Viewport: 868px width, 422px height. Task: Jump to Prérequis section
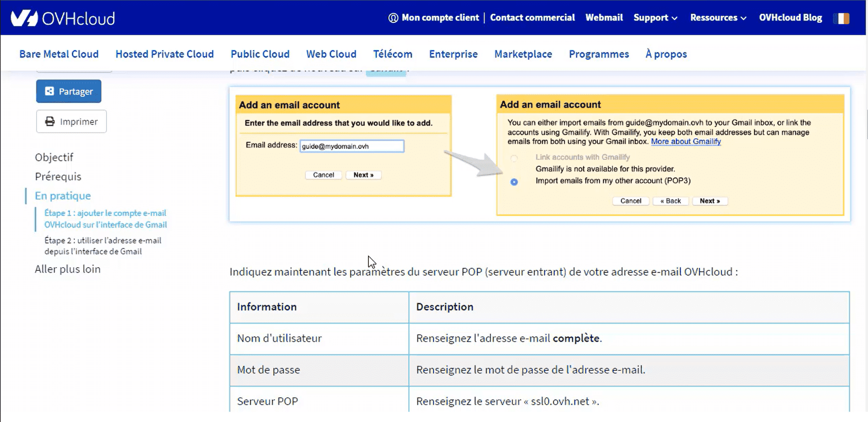58,176
